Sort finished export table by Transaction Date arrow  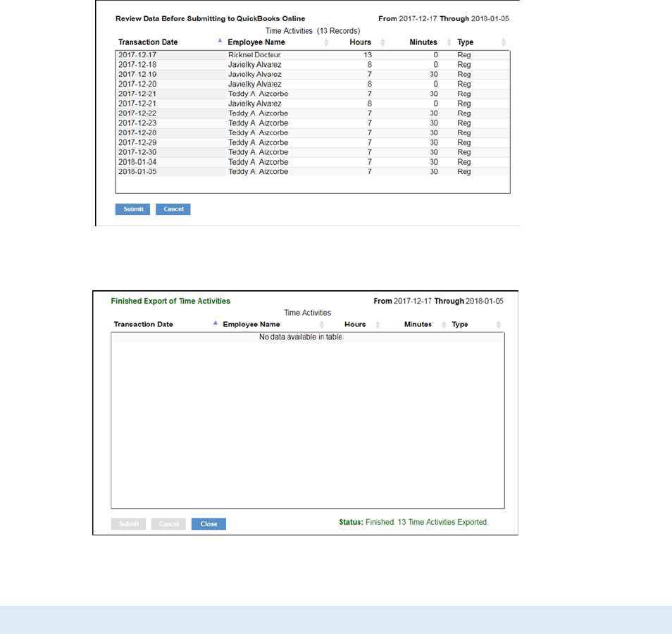(215, 323)
